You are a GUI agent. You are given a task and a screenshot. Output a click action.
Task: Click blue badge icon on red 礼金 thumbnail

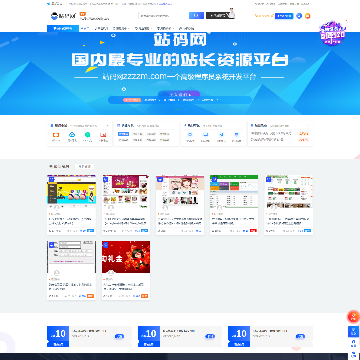click(x=106, y=245)
